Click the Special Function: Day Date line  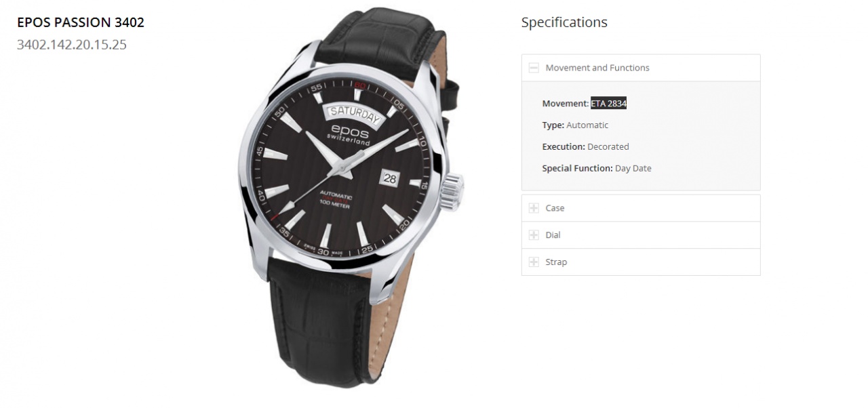(x=597, y=169)
